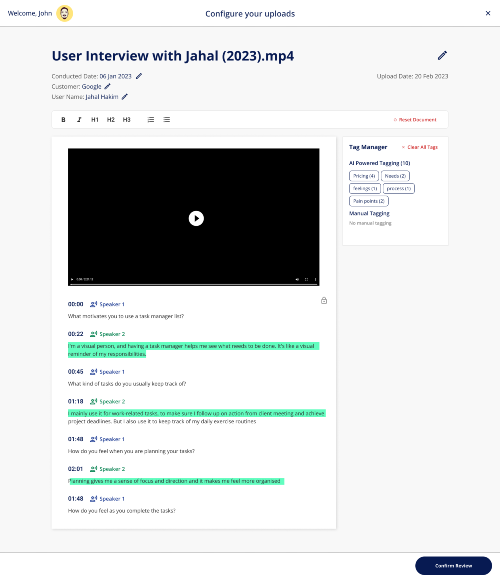Apply H2 heading style
The width and height of the screenshot is (500, 579).
pyautogui.click(x=111, y=120)
